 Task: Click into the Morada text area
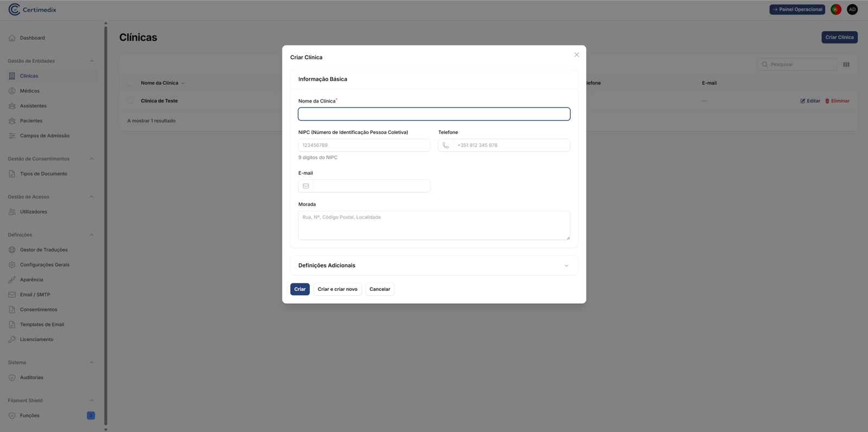434,226
